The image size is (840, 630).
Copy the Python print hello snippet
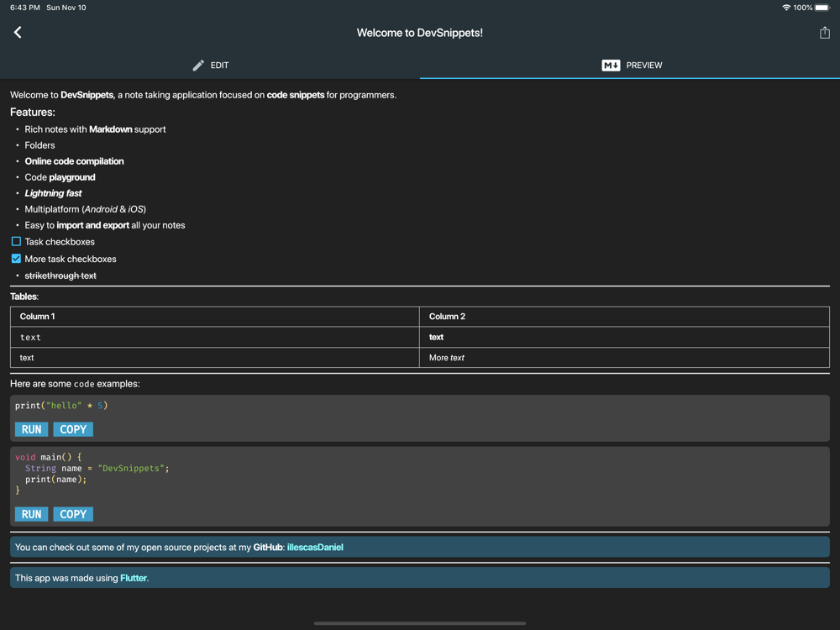click(x=73, y=429)
